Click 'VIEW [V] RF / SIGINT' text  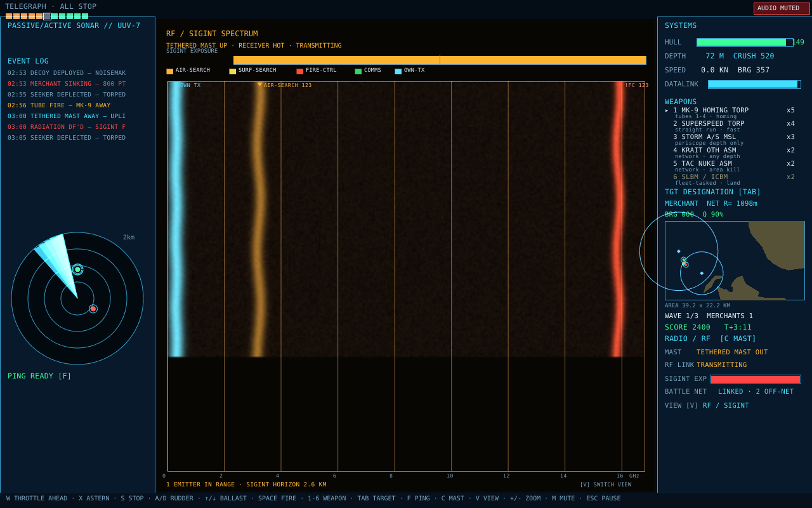tap(707, 405)
